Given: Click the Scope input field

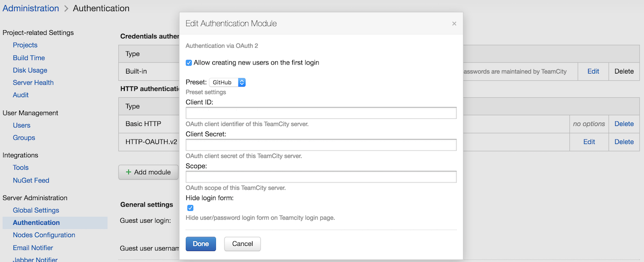Looking at the screenshot, I should 321,177.
